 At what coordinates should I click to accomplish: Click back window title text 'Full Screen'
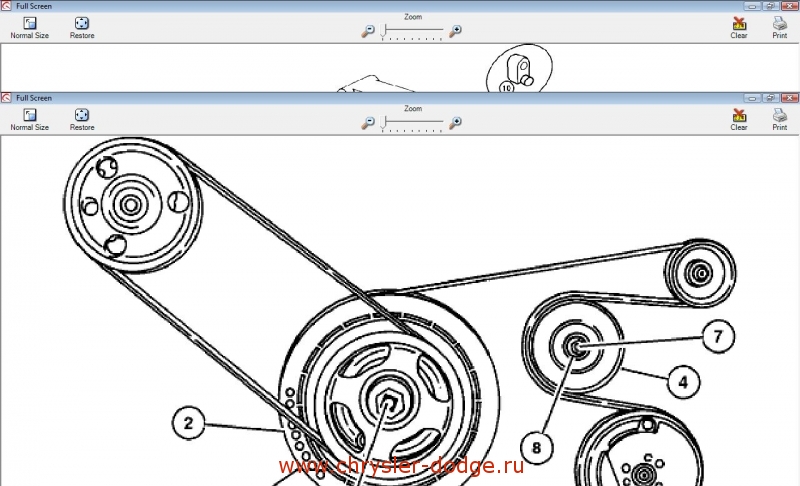(34, 6)
